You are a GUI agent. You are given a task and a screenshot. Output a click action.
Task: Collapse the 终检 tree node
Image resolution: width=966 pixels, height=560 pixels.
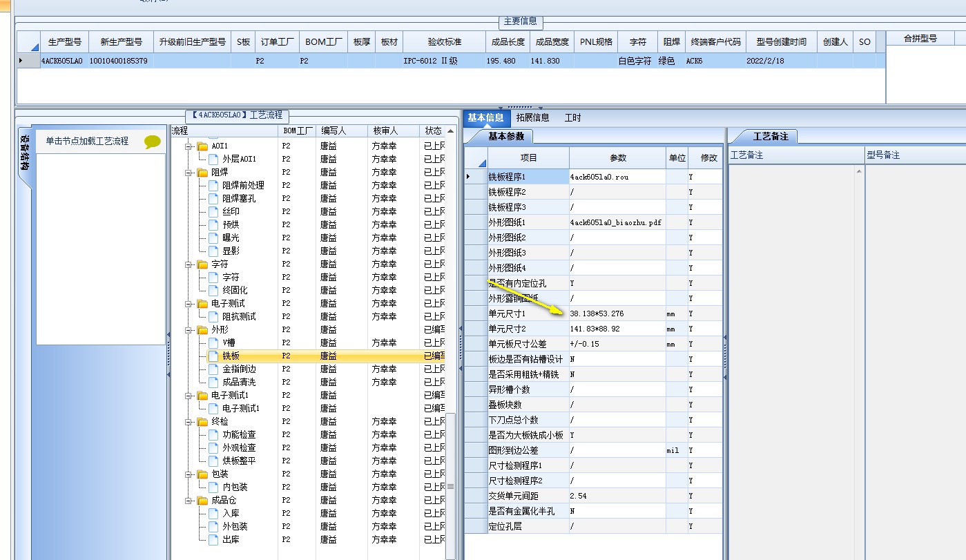click(x=189, y=422)
